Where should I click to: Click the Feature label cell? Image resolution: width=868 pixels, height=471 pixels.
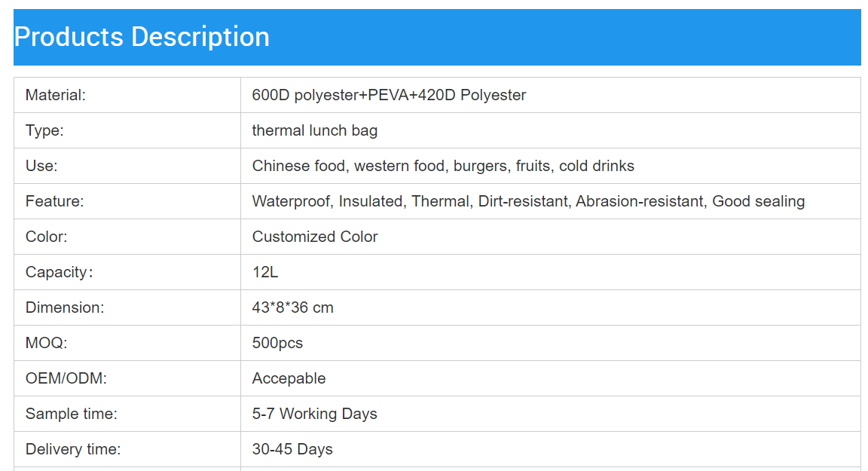54,201
